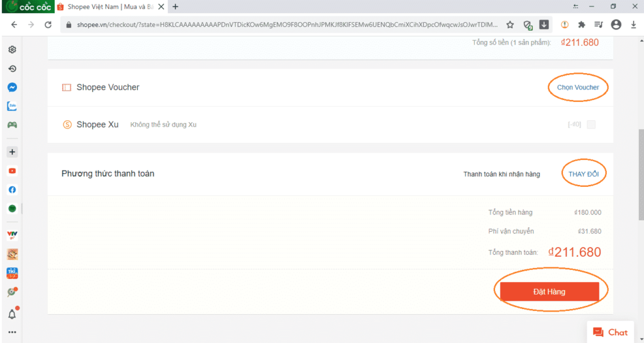The width and height of the screenshot is (644, 343).
Task: Bookmark this page with the star
Action: click(510, 25)
